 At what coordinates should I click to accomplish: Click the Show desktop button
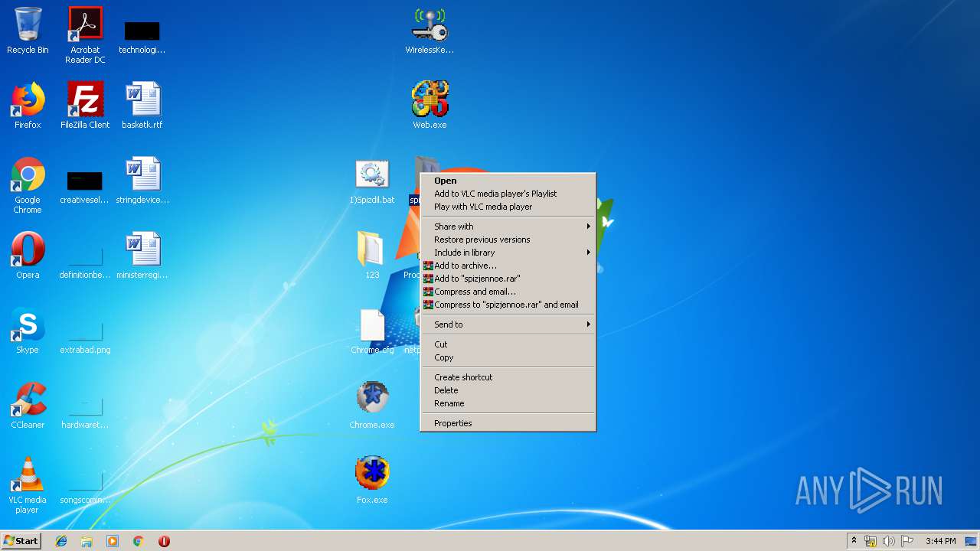(971, 541)
